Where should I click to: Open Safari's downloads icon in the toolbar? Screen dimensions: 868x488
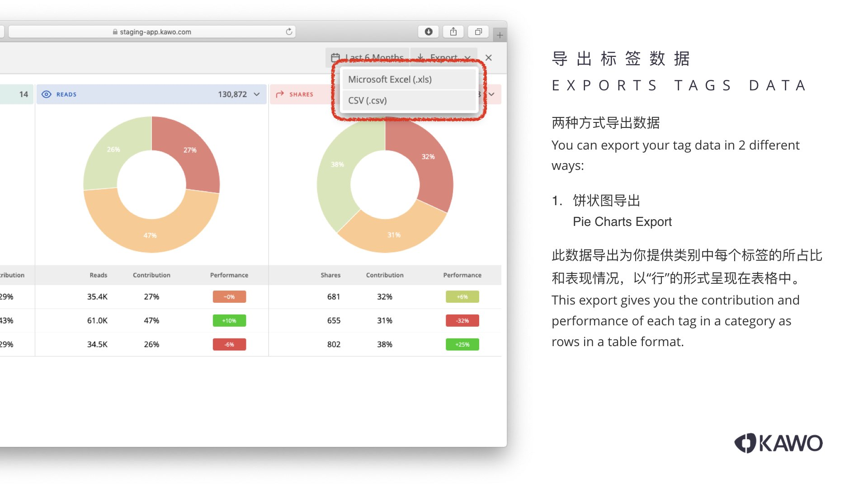tap(428, 32)
